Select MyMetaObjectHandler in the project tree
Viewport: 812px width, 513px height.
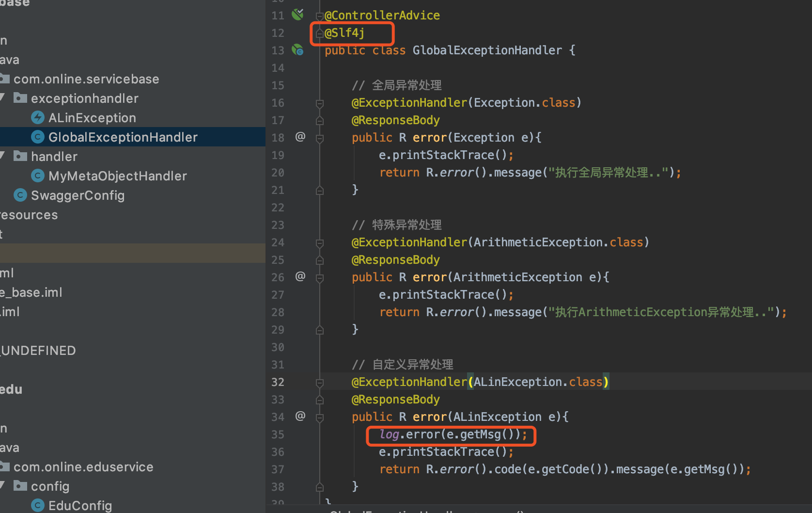118,176
